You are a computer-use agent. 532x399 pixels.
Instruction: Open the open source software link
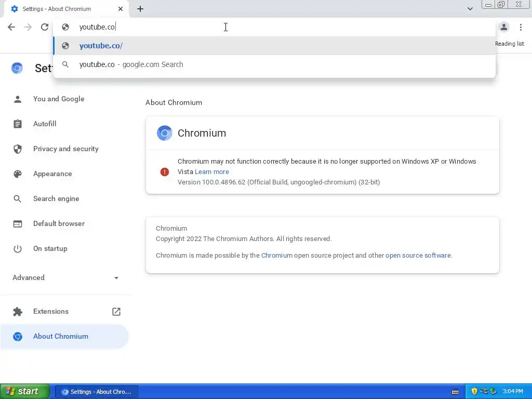point(418,256)
